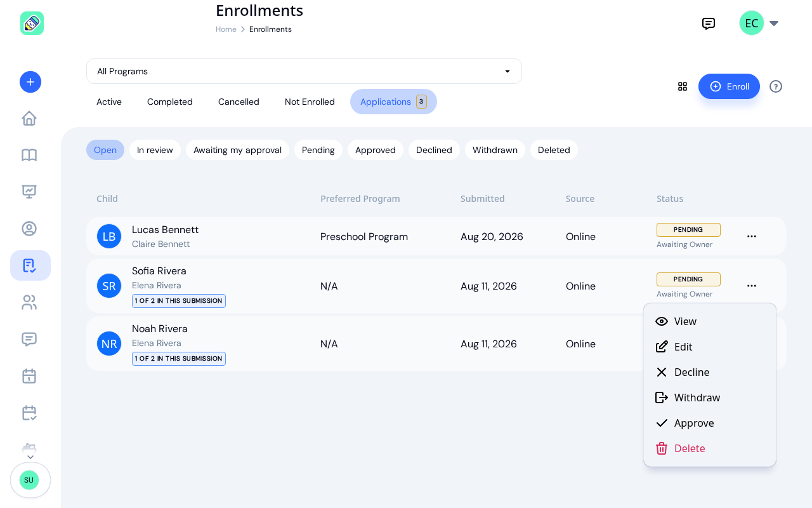This screenshot has height=508, width=812.
Task: Open Noah Rivera's application name
Action: [160, 329]
